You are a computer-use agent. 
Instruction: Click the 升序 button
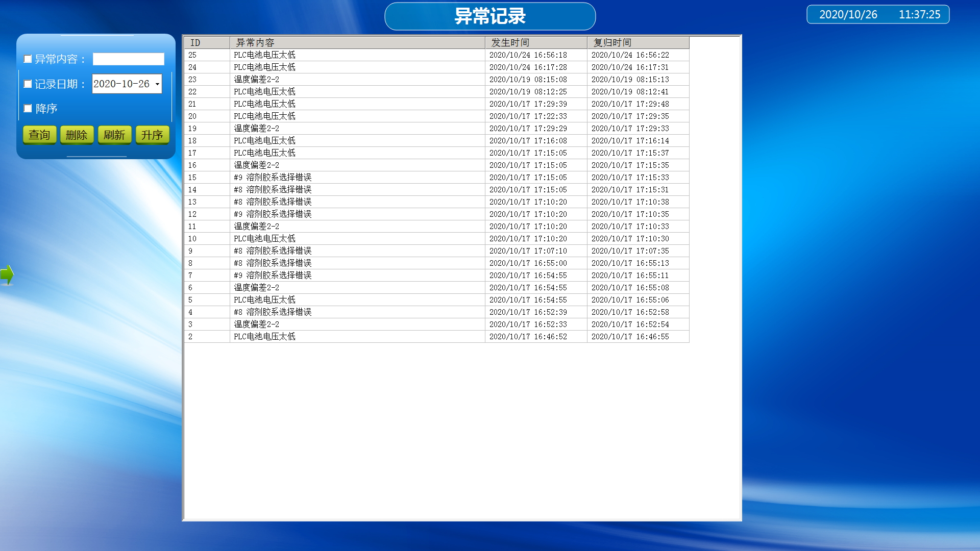tap(152, 135)
